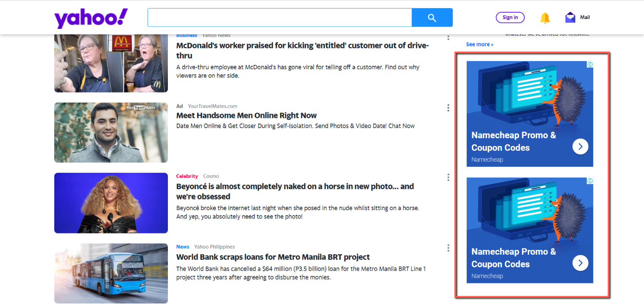Screen dimensions: 644x306
Task: Click arrow button on upper Namecheap ad
Action: pos(580,147)
